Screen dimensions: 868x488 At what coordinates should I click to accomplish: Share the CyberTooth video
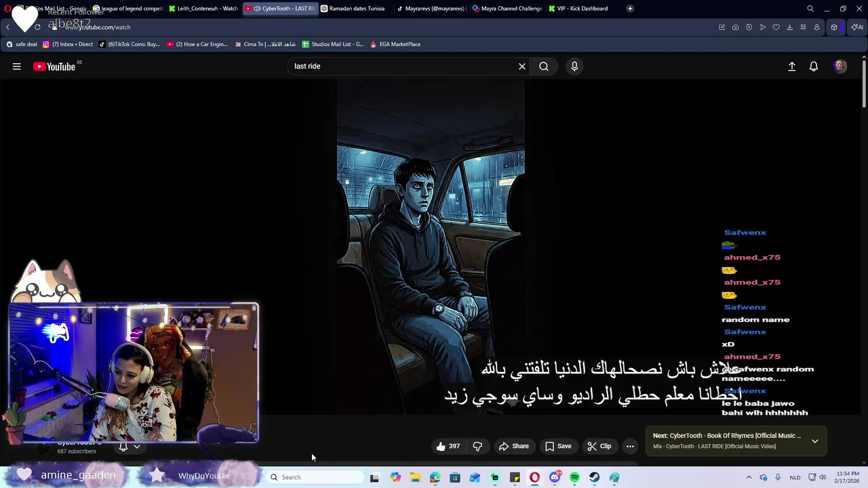pos(513,446)
